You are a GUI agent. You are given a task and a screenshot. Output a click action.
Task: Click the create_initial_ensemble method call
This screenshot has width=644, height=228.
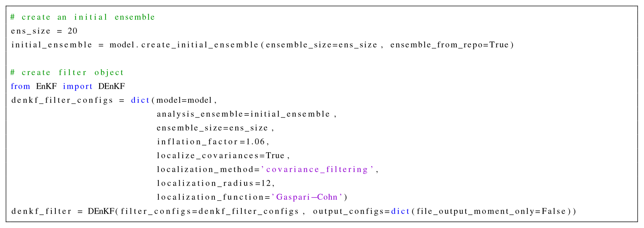click(200, 45)
